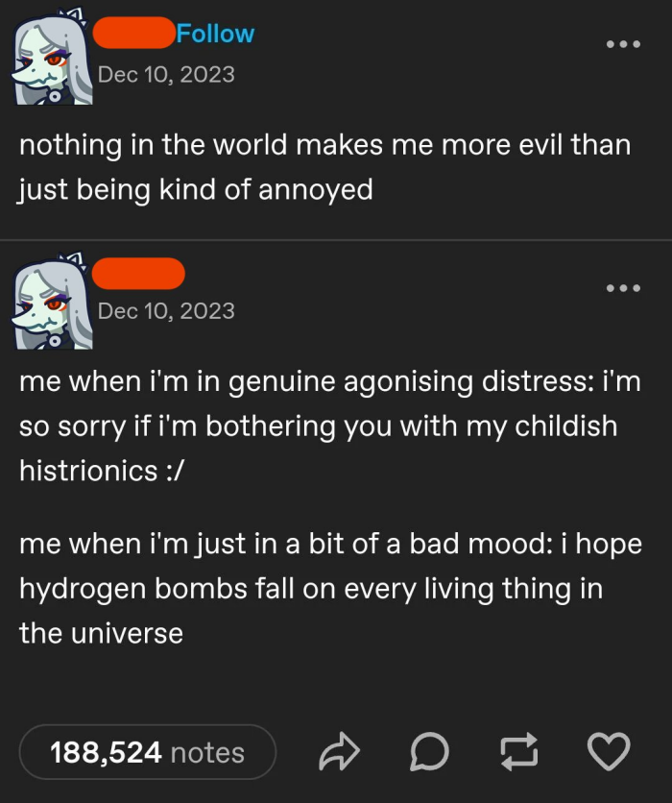Click the Follow link beside the username

(x=215, y=34)
